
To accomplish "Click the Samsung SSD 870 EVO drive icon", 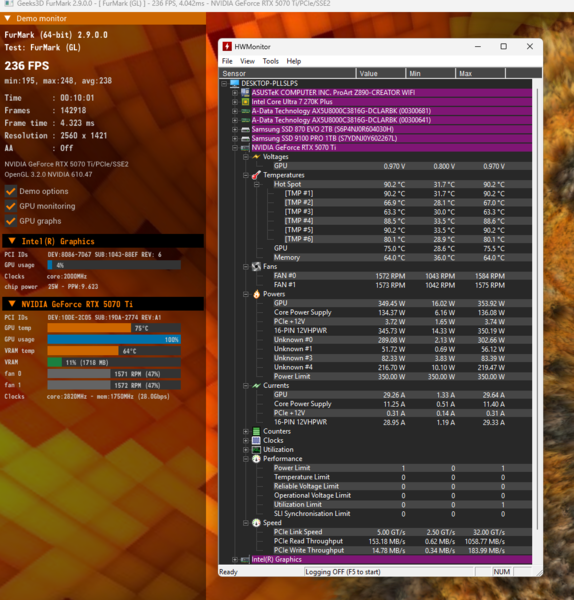I will tap(245, 129).
